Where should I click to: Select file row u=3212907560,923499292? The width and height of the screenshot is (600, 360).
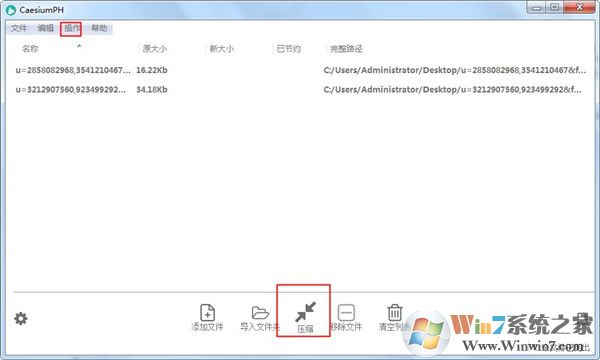point(71,90)
